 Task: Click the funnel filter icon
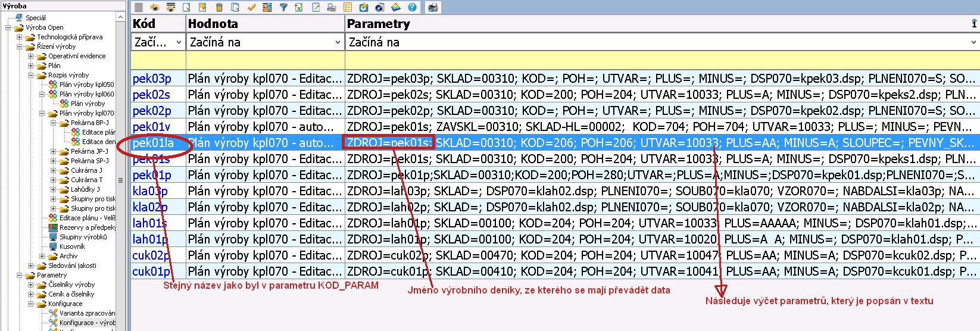coord(283,8)
